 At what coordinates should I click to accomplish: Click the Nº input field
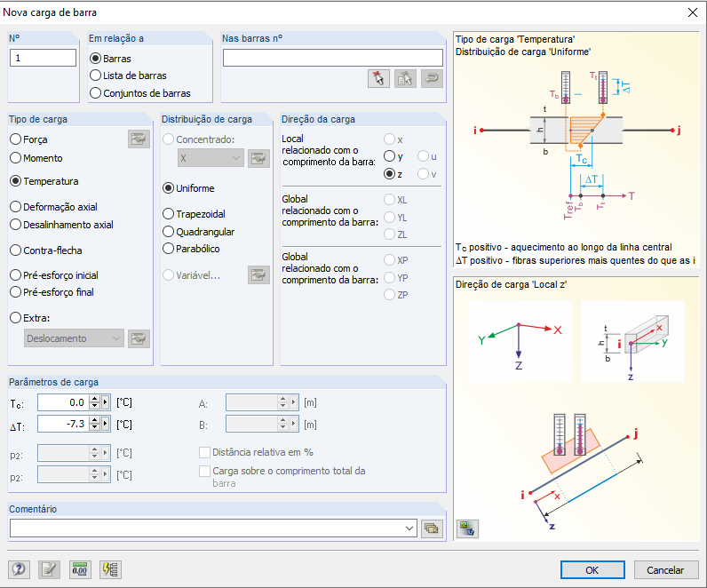coord(43,58)
